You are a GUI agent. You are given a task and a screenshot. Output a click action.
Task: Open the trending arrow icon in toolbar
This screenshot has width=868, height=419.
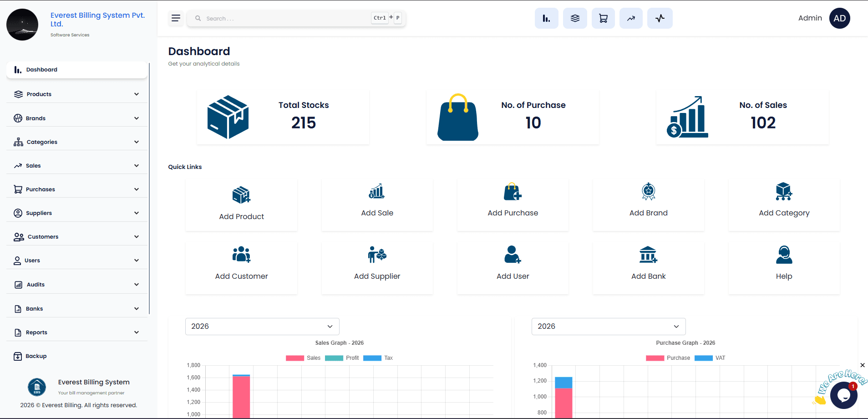point(631,18)
